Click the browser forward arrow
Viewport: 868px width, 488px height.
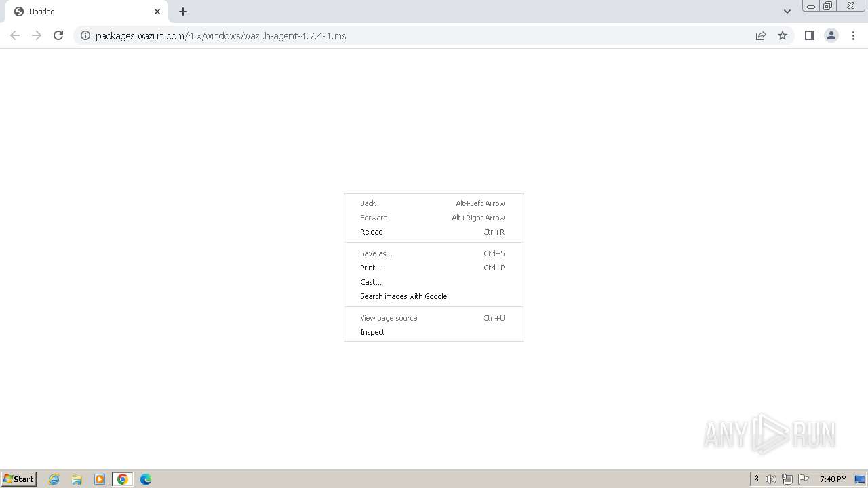click(37, 35)
